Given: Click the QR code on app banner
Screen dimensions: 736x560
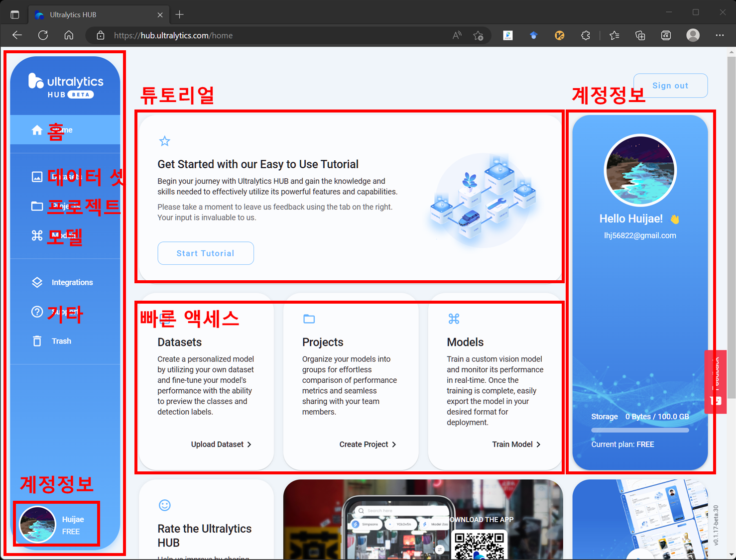Looking at the screenshot, I should 480,546.
